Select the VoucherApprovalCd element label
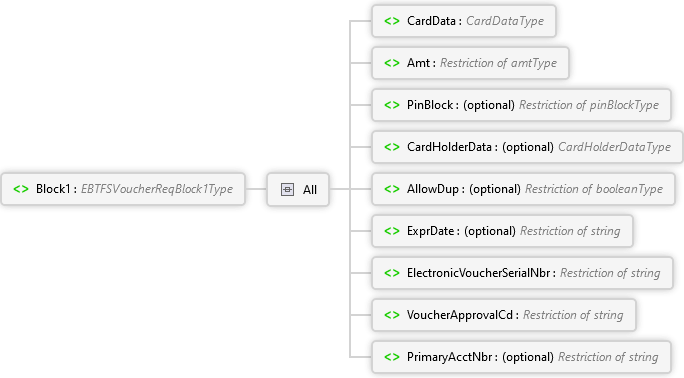This screenshot has width=684, height=378. coord(460,315)
